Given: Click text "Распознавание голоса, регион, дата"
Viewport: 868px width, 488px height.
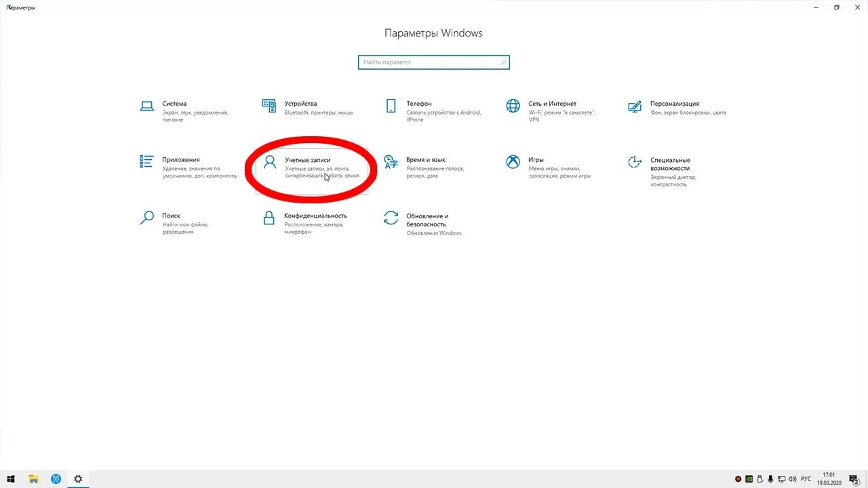Looking at the screenshot, I should click(x=435, y=172).
